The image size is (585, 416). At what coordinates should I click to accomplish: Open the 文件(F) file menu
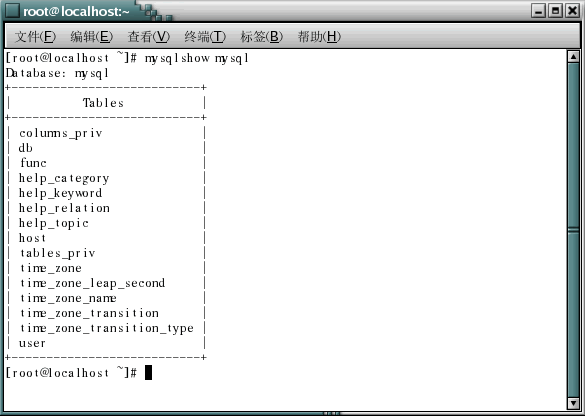pos(35,37)
